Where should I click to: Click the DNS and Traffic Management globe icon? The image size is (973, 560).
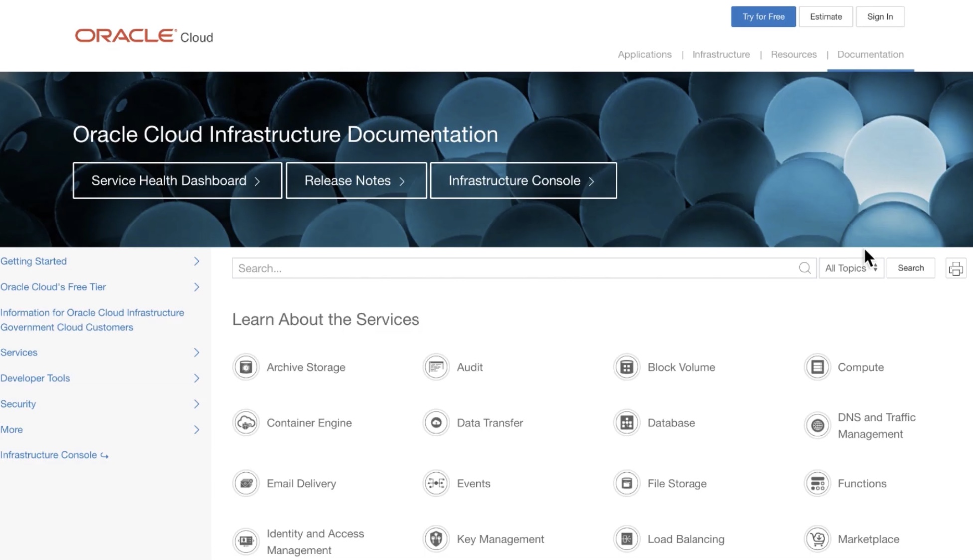(817, 425)
